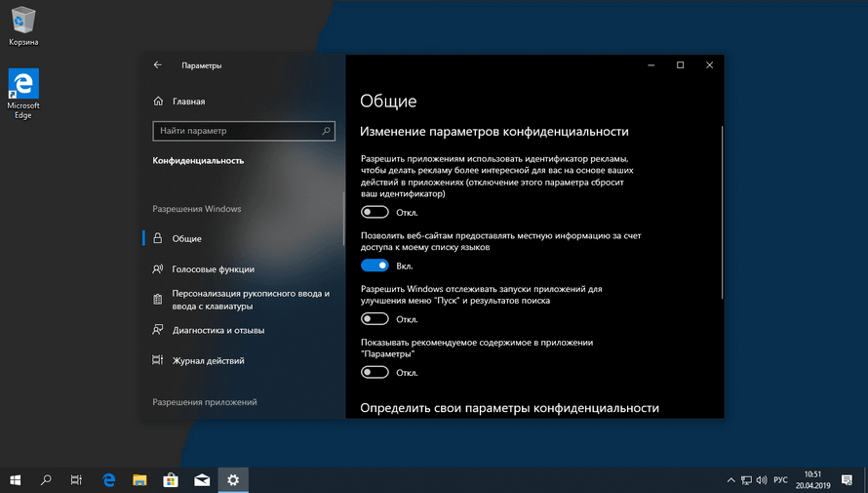
Task: Click the search magnifier in Найти параметр
Action: pyautogui.click(x=326, y=131)
